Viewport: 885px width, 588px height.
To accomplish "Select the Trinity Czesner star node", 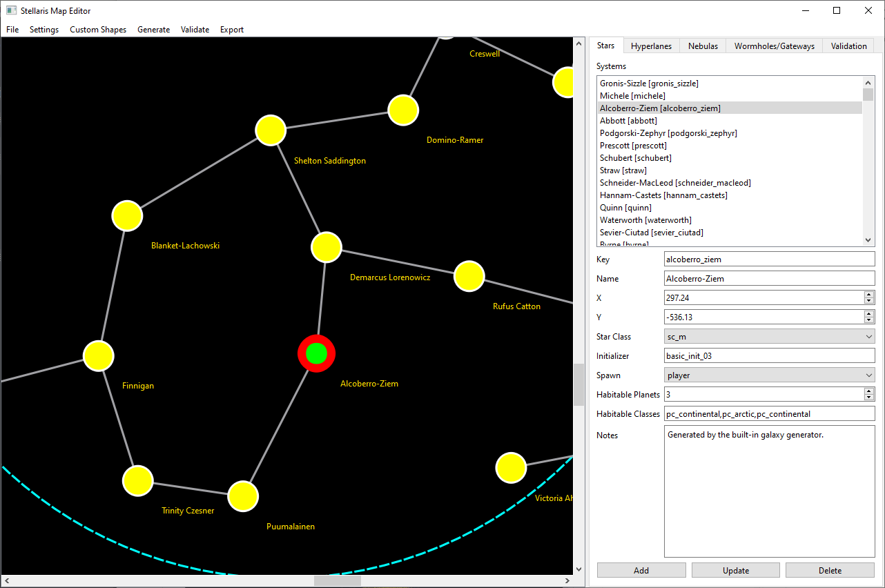I will tap(137, 480).
